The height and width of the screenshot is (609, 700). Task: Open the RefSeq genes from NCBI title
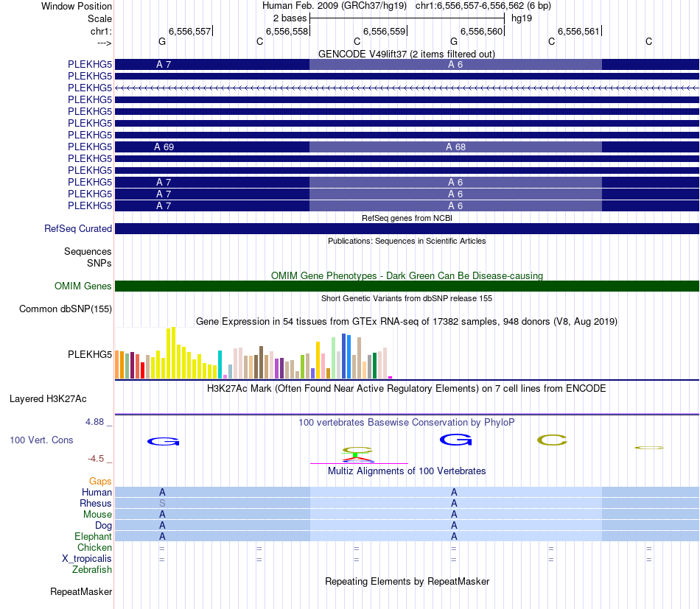tap(407, 218)
